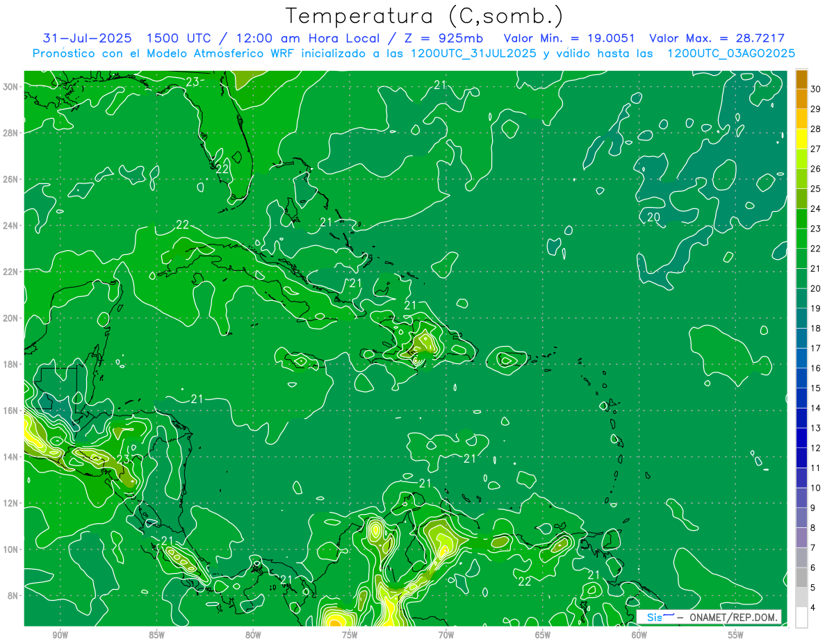The width and height of the screenshot is (834, 644).
Task: Click the legend value '8'
Action: [x=815, y=528]
